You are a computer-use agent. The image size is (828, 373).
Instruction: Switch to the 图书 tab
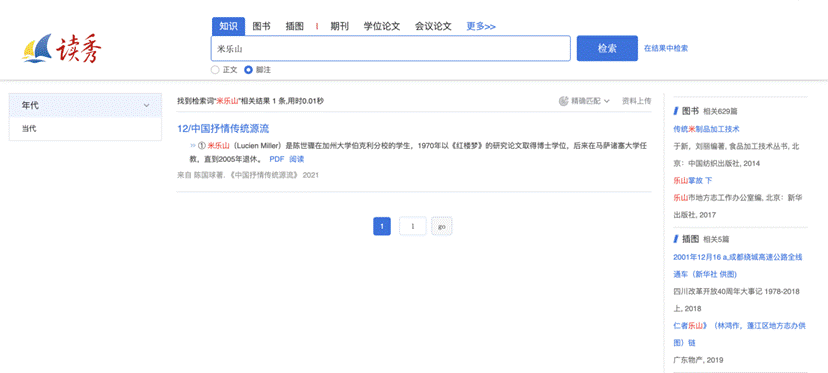pyautogui.click(x=261, y=26)
